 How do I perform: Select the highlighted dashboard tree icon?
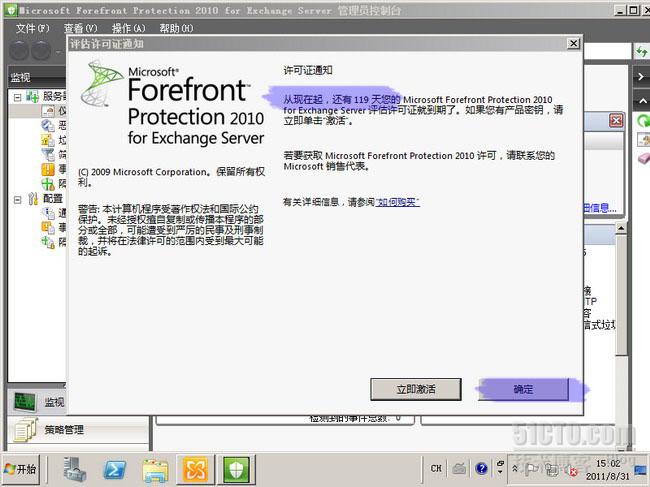[x=48, y=111]
